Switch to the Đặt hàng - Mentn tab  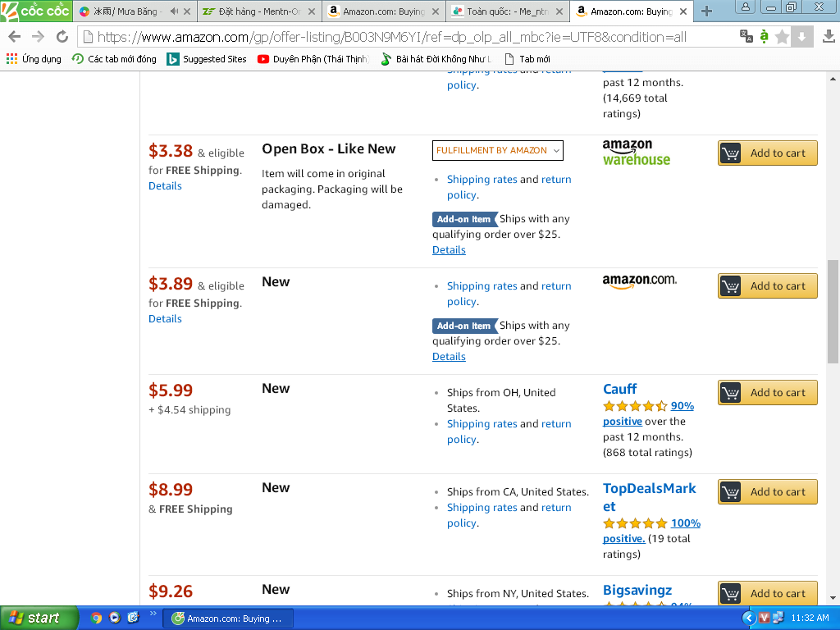(253, 11)
